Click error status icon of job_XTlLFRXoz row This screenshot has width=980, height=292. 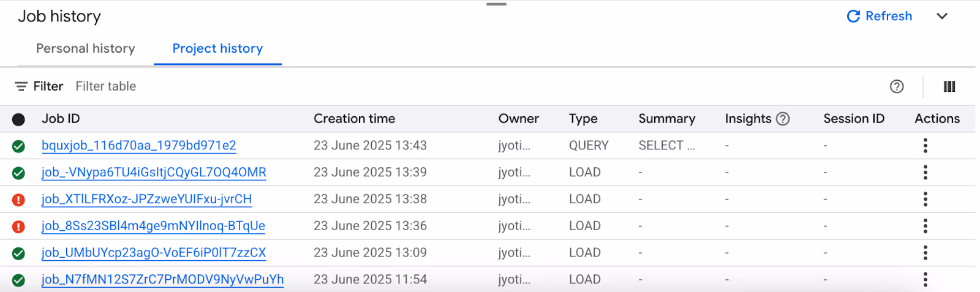click(x=18, y=200)
